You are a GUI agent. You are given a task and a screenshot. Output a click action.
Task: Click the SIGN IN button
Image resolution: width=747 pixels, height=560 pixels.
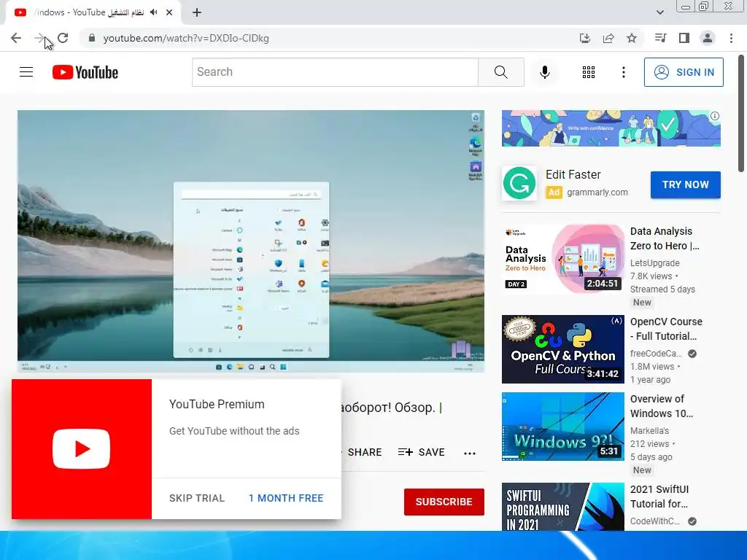(x=684, y=72)
